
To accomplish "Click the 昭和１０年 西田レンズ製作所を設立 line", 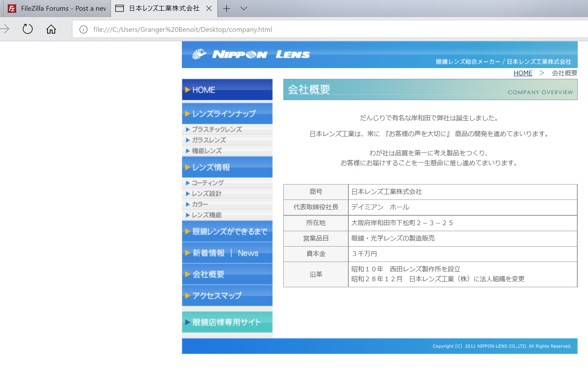I will pos(406,269).
